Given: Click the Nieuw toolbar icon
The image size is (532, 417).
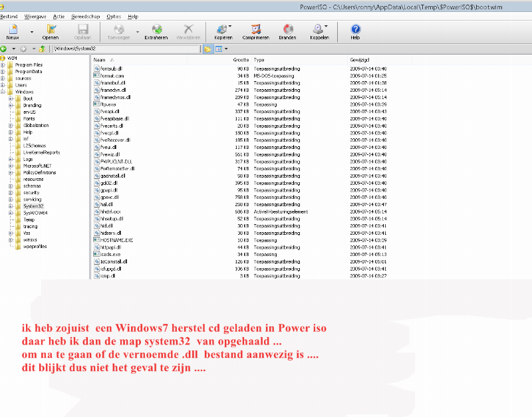Looking at the screenshot, I should pos(13,32).
